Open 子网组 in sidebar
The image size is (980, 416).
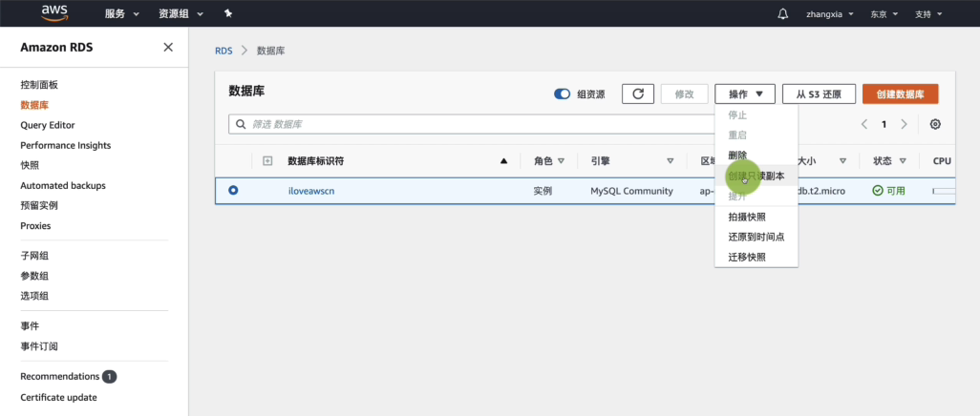pyautogui.click(x=34, y=256)
